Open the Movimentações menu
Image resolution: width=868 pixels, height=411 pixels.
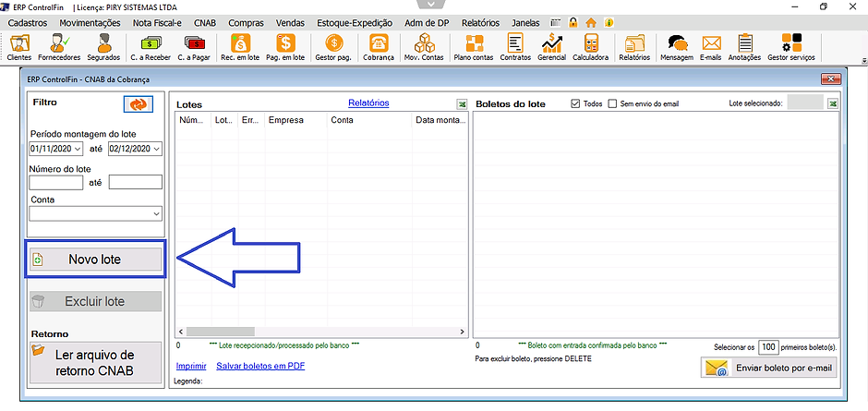(x=90, y=23)
